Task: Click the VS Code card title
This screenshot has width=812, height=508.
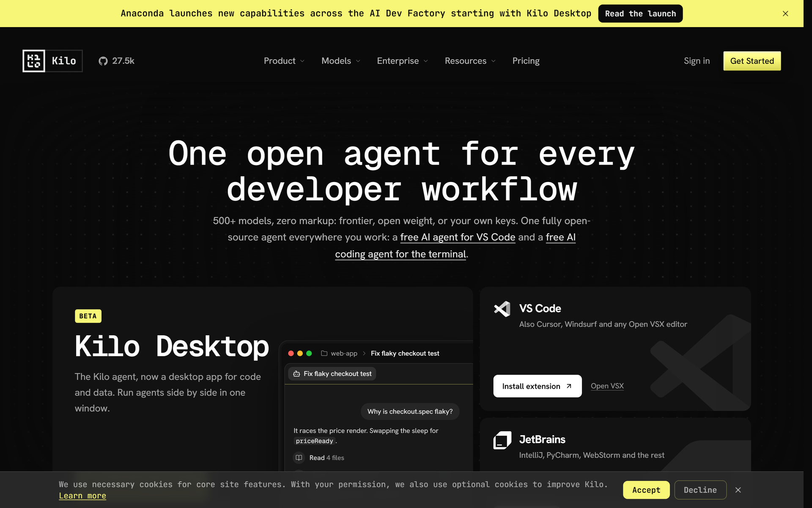Action: (540, 309)
